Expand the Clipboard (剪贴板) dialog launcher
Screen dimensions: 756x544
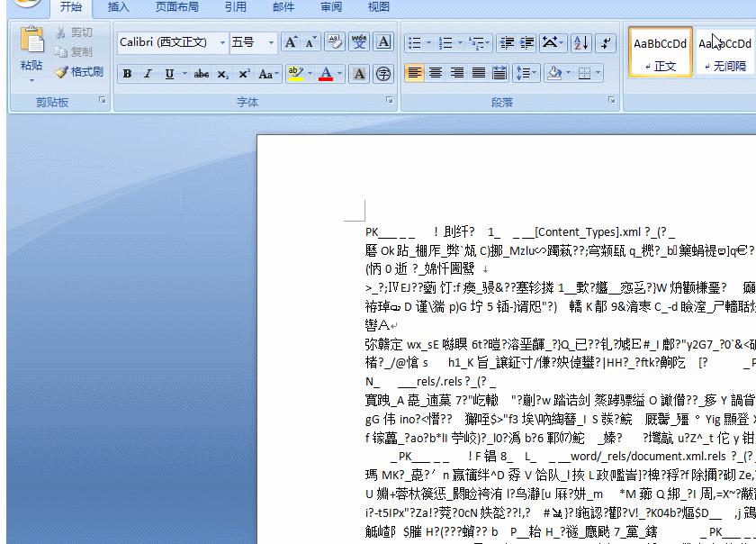(x=103, y=100)
